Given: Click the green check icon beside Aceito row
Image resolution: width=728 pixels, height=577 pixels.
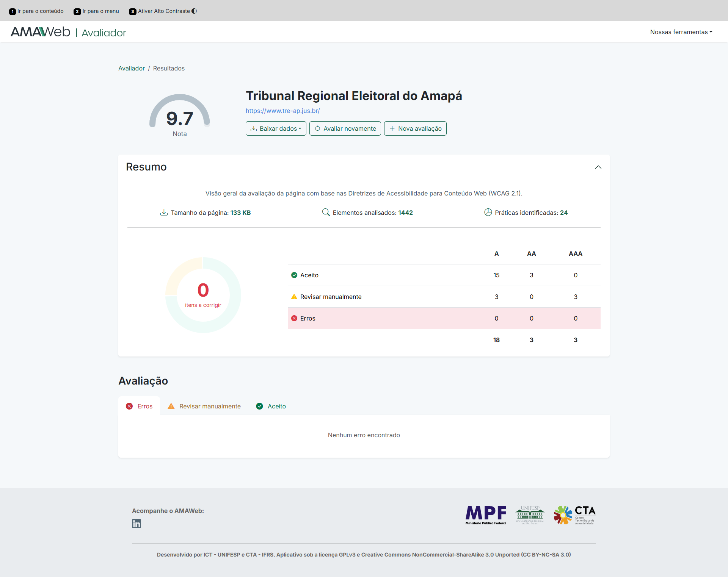Looking at the screenshot, I should [x=294, y=275].
